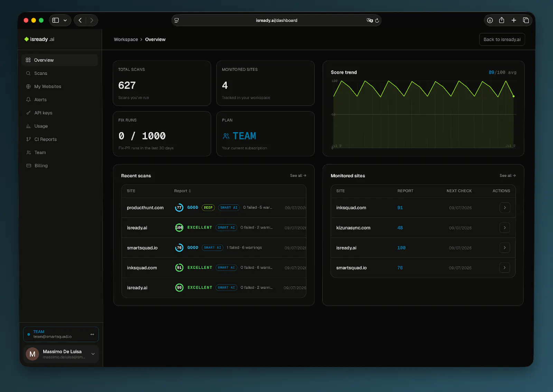Open browser downloads icon
The height and width of the screenshot is (392, 553).
pyautogui.click(x=490, y=20)
